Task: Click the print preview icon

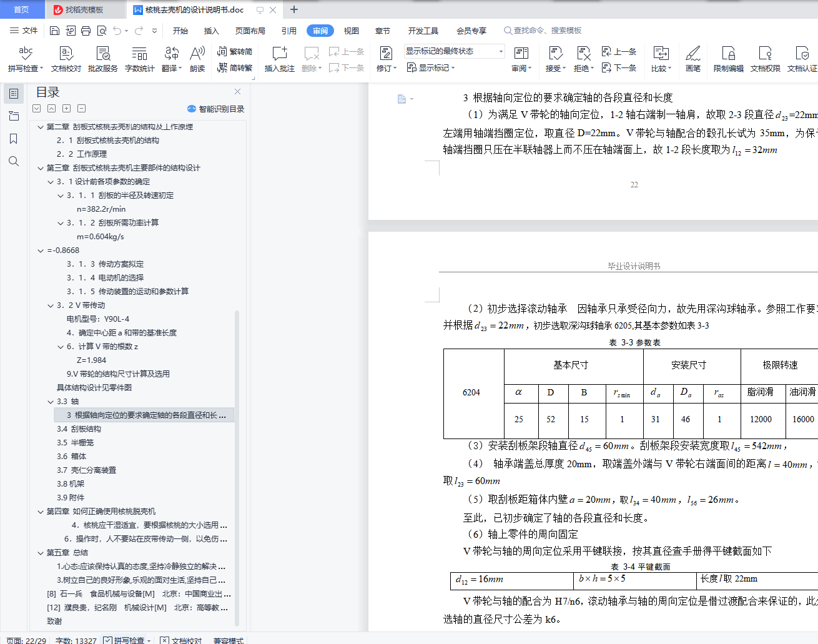Action: (102, 31)
